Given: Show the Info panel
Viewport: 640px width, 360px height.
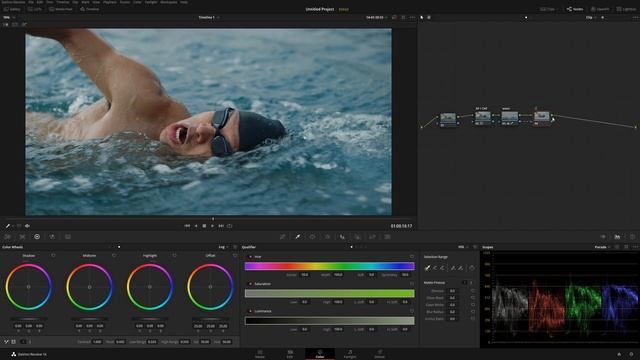Looking at the screenshot, I should point(632,237).
